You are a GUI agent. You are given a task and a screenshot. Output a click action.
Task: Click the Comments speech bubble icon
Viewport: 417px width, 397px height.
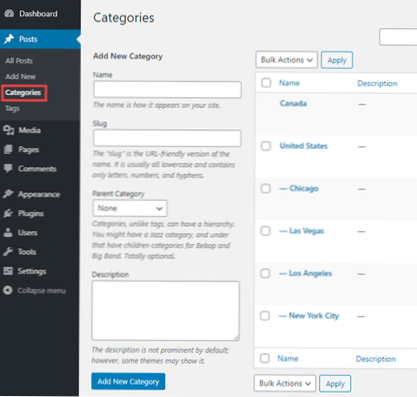(x=8, y=168)
